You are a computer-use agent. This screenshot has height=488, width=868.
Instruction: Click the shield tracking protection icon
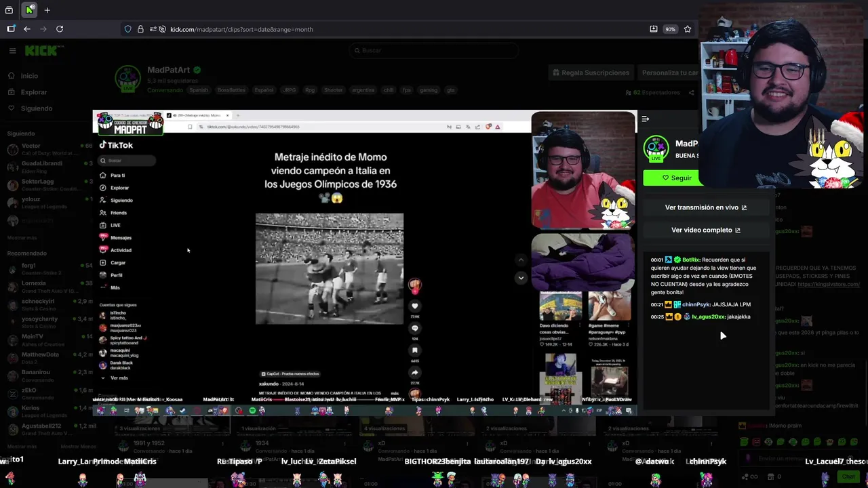[x=127, y=29]
